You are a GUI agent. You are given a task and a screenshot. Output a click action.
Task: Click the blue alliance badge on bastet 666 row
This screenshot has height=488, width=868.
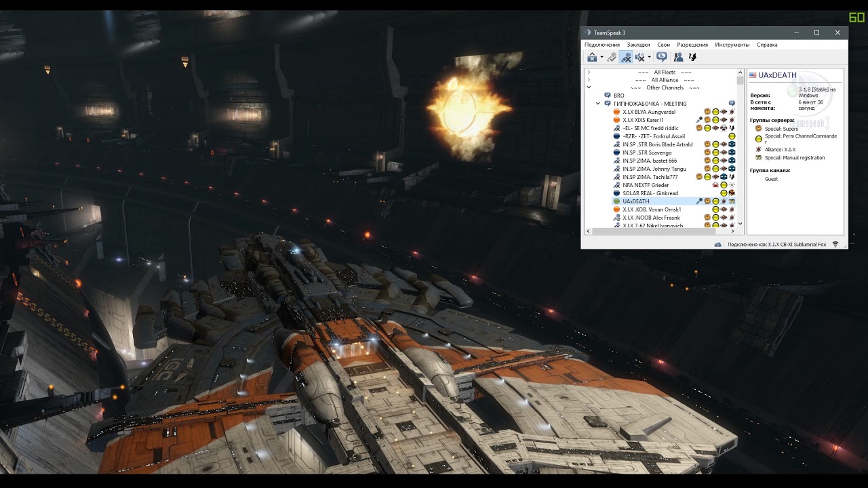pyautogui.click(x=732, y=161)
